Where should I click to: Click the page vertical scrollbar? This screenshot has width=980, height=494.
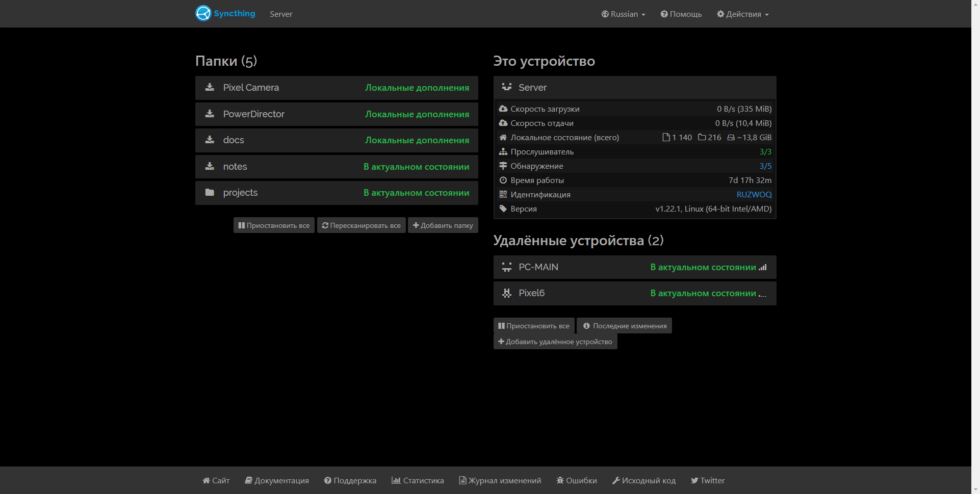click(975, 247)
